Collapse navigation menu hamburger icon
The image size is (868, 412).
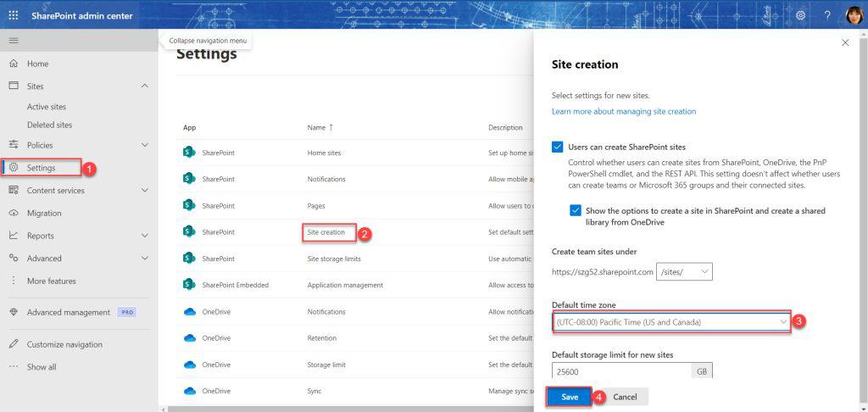click(x=14, y=41)
